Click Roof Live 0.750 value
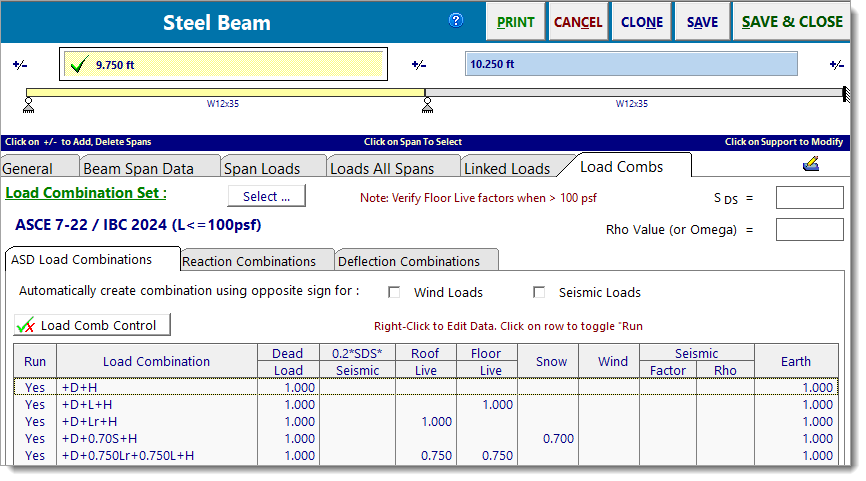Viewport: 866px width, 481px height. coord(436,456)
